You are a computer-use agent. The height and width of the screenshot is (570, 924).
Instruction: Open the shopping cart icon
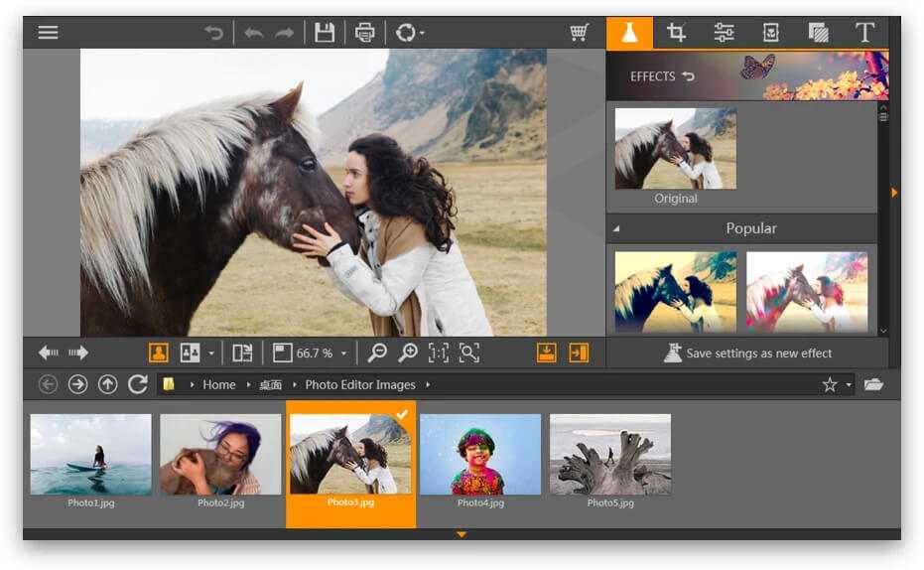(x=580, y=33)
